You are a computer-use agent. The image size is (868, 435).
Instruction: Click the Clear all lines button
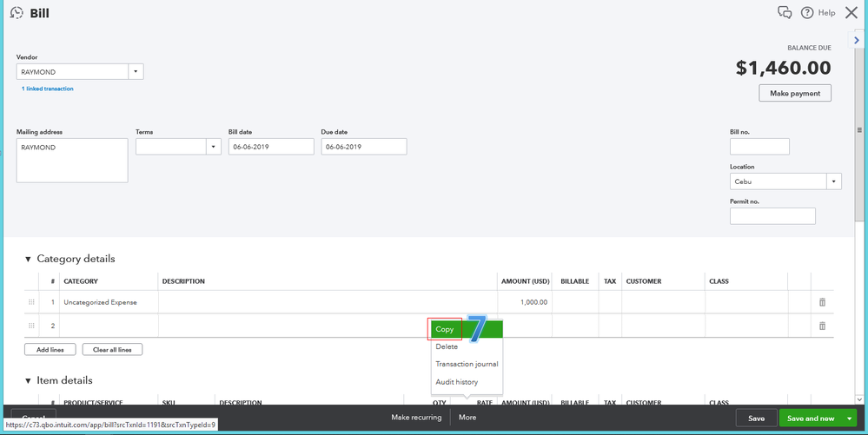(x=112, y=350)
